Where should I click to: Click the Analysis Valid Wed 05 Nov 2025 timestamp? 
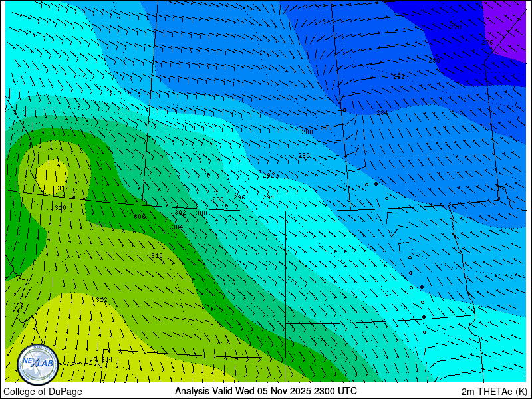point(265,391)
